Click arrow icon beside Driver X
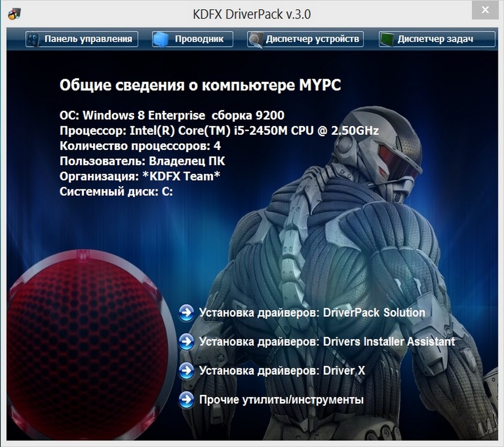 [x=186, y=371]
